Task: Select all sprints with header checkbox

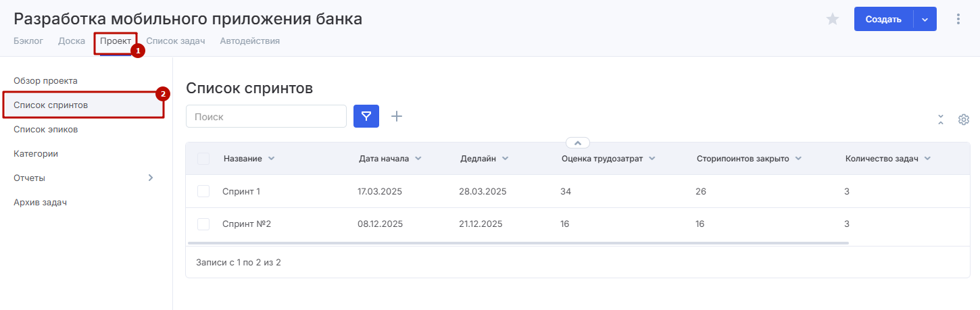Action: [x=203, y=159]
